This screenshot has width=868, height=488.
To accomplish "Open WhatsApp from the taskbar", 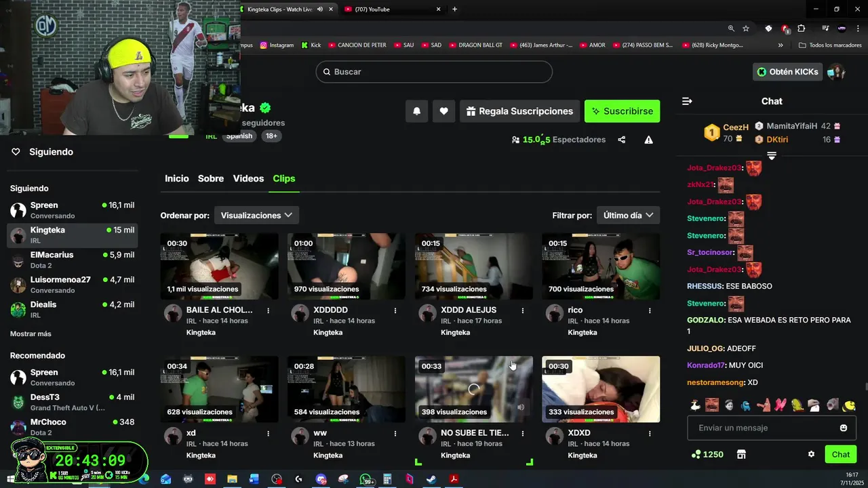I will pos(366,479).
